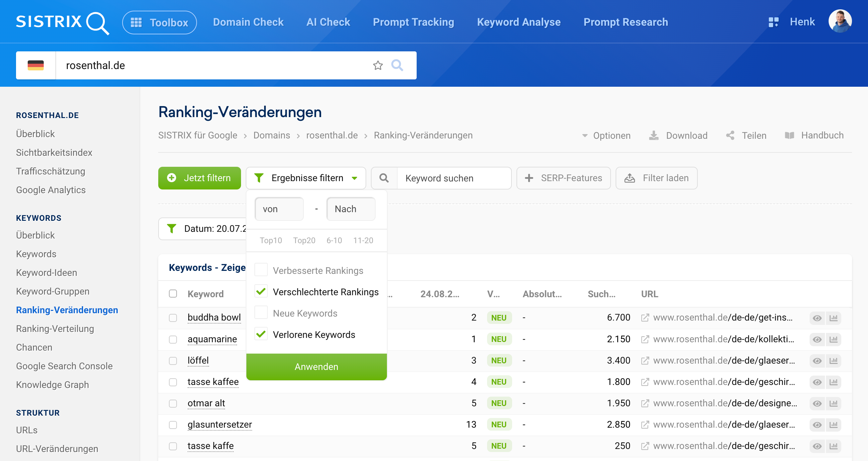The image size is (868, 461).
Task: Open history chart icon for löffel
Action: 833,361
